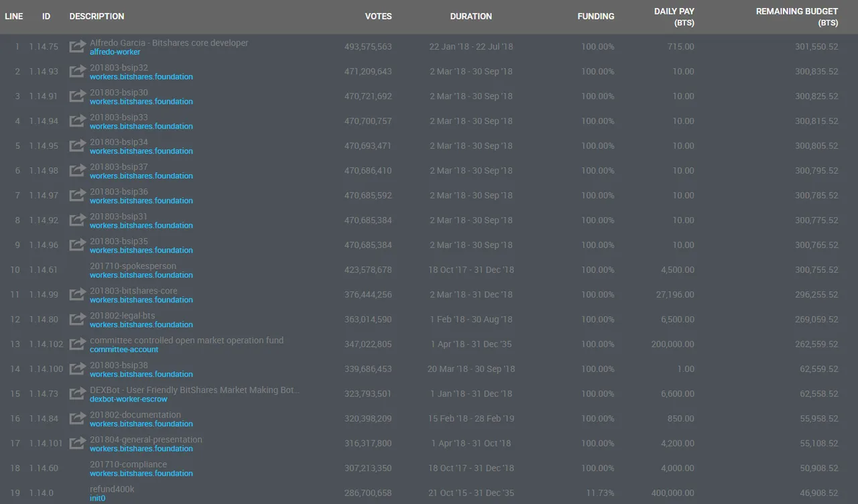858x504 pixels.
Task: Select duration 1 Apr '18 - 31 Oct '18
Action: tap(471, 444)
